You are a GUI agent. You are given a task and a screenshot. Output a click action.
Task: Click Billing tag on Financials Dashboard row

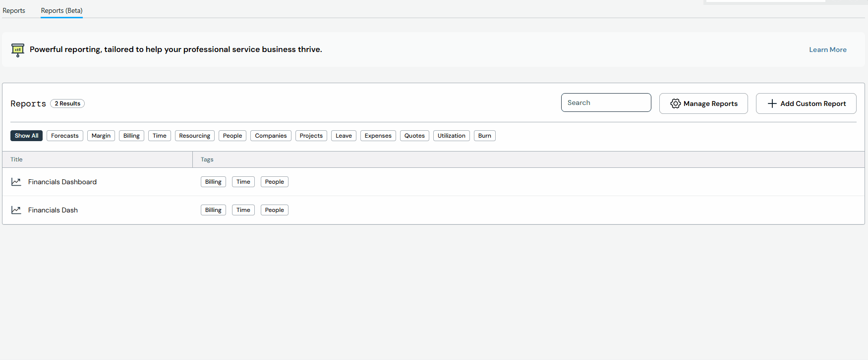213,182
